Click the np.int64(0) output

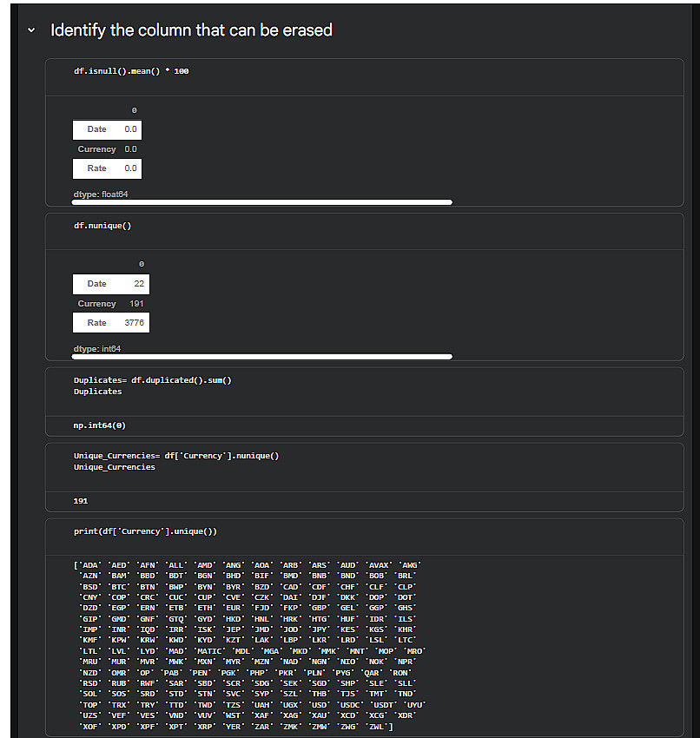click(x=100, y=426)
